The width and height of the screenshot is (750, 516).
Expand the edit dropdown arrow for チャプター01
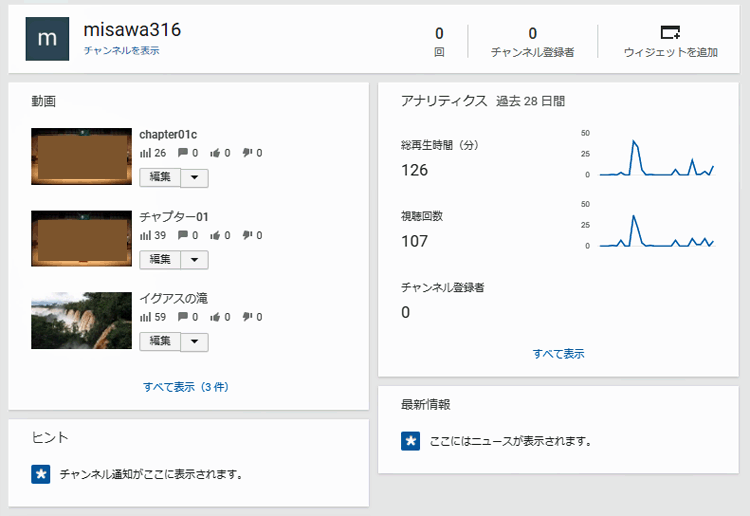click(x=194, y=260)
